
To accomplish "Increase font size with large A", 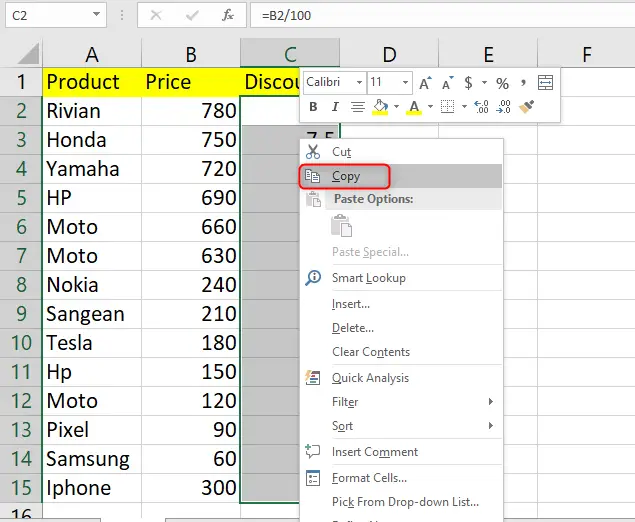I will coord(425,83).
